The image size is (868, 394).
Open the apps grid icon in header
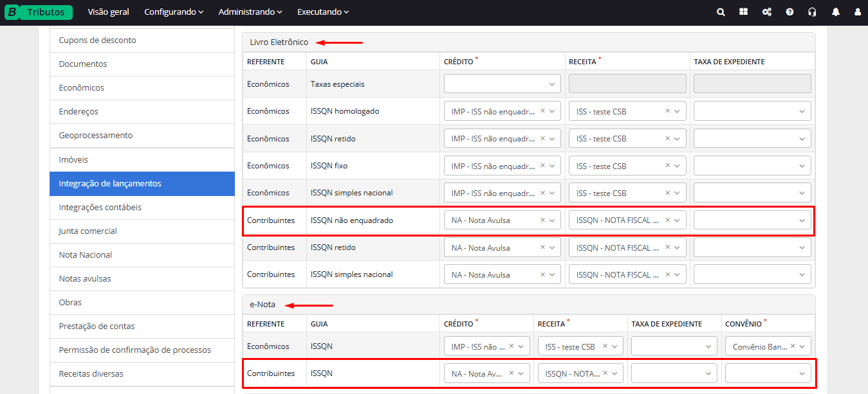(743, 12)
